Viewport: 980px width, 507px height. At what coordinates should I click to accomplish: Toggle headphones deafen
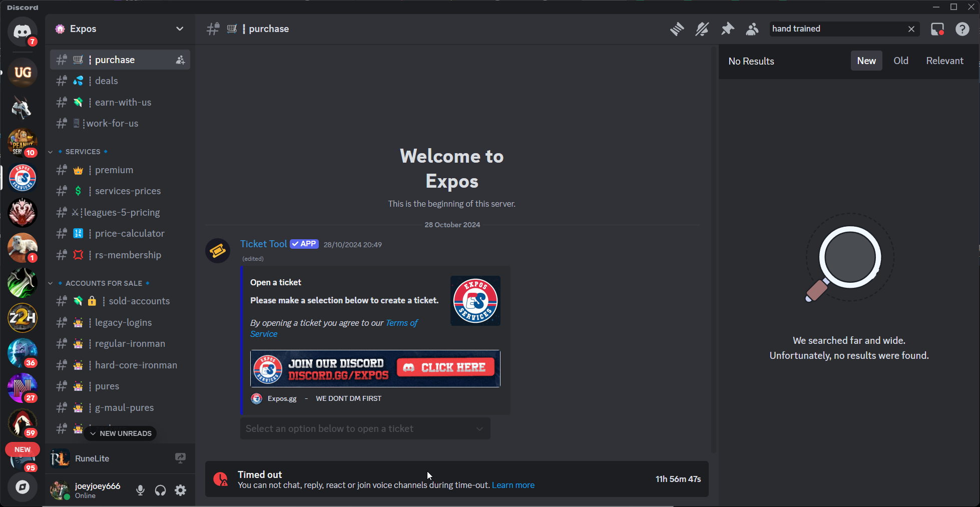point(160,490)
